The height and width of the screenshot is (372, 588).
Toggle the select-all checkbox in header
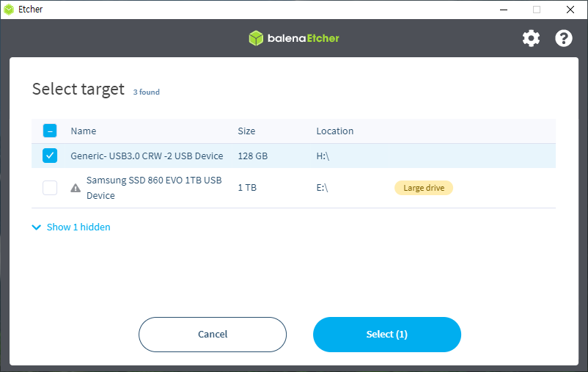point(50,131)
